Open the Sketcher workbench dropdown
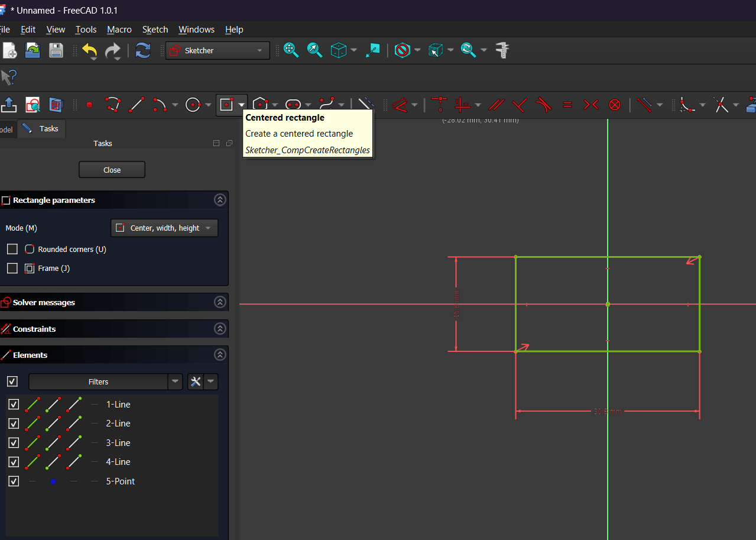The height and width of the screenshot is (540, 756). tap(218, 50)
